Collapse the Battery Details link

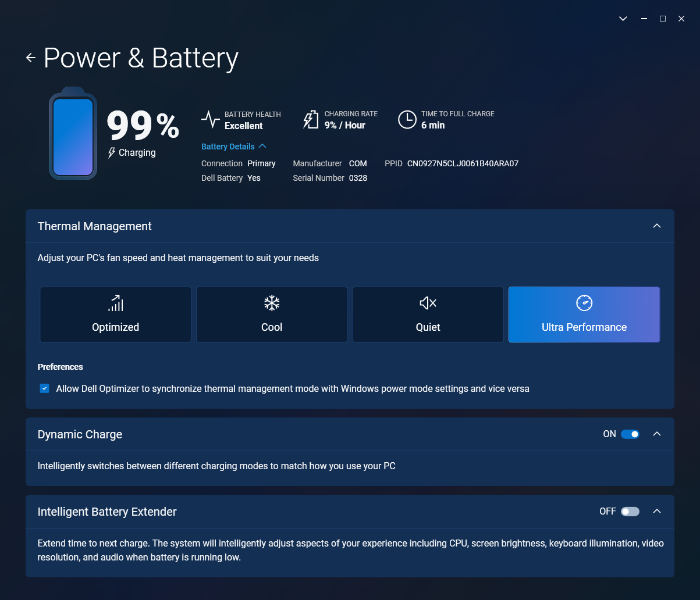[x=234, y=147]
